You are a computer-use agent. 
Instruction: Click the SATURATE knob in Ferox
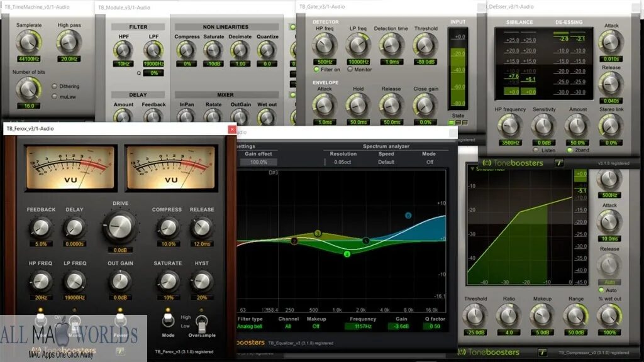[167, 281]
